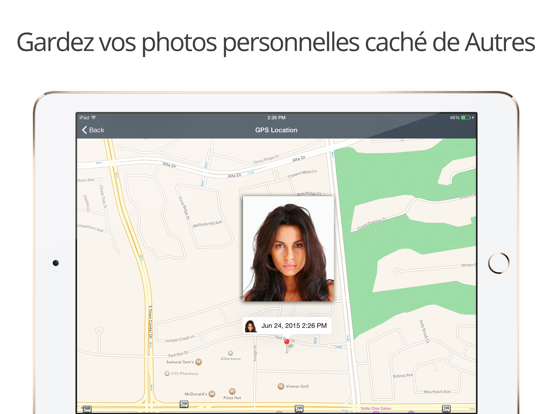Select the Pizza Hut map marker
552x414 pixels.
pos(232,391)
